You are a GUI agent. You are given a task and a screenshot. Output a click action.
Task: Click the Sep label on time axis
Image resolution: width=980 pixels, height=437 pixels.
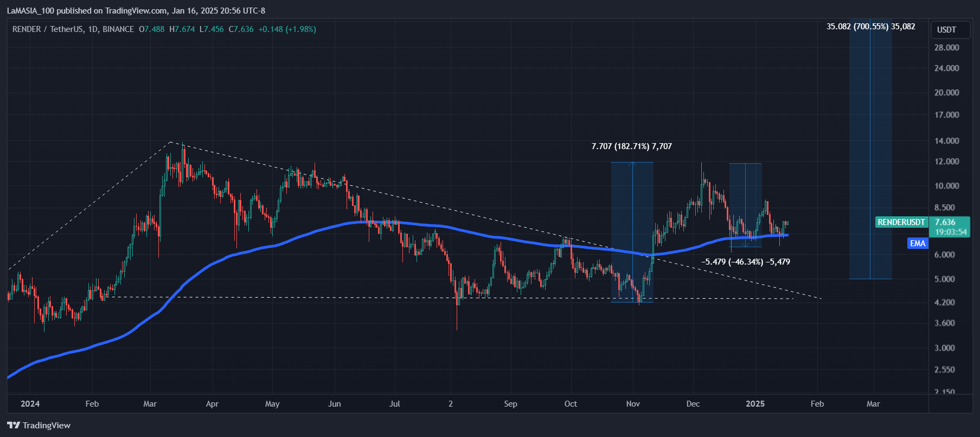510,404
